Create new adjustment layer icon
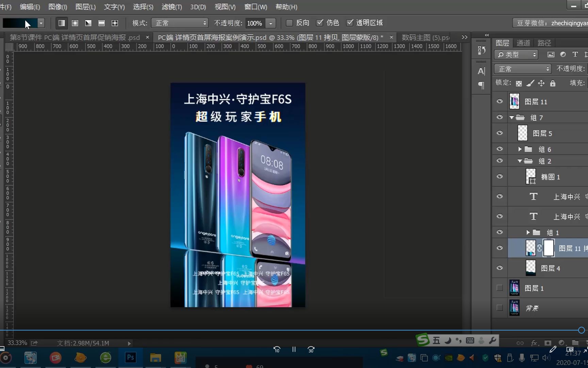 click(561, 343)
